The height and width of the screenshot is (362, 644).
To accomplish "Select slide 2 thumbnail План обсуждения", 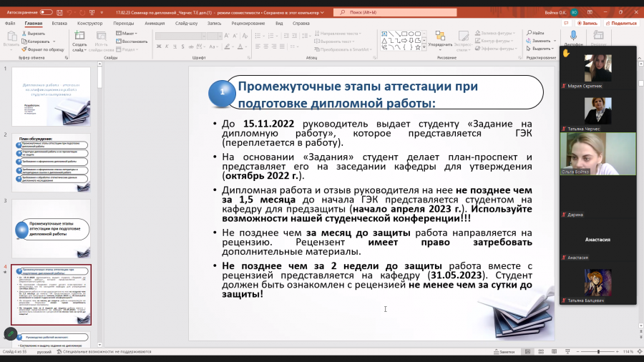I will click(x=51, y=162).
